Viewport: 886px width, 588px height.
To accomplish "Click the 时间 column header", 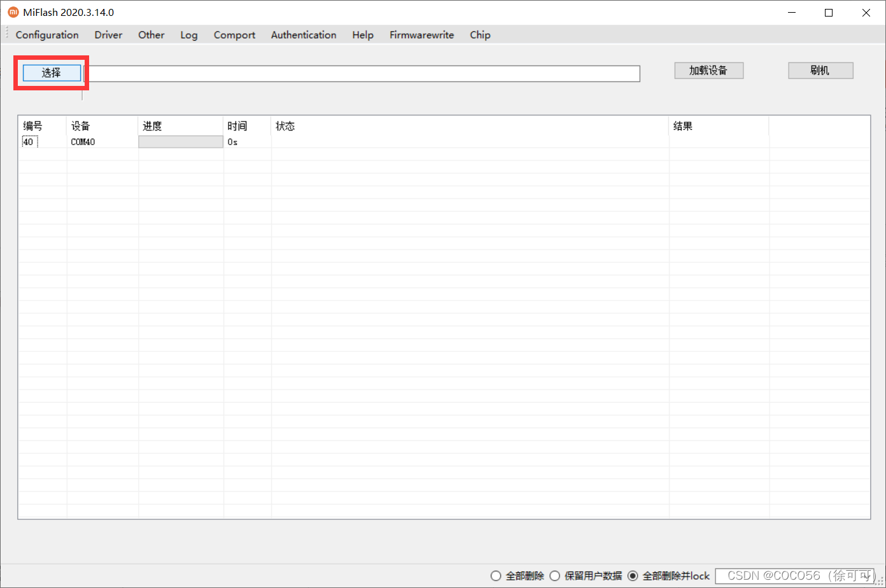I will tap(247, 126).
